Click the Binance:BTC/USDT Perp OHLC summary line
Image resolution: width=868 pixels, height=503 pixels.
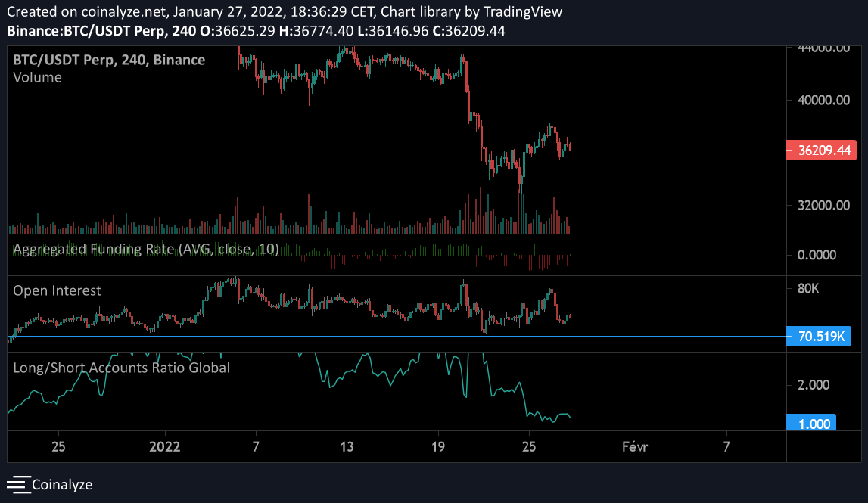(256, 31)
